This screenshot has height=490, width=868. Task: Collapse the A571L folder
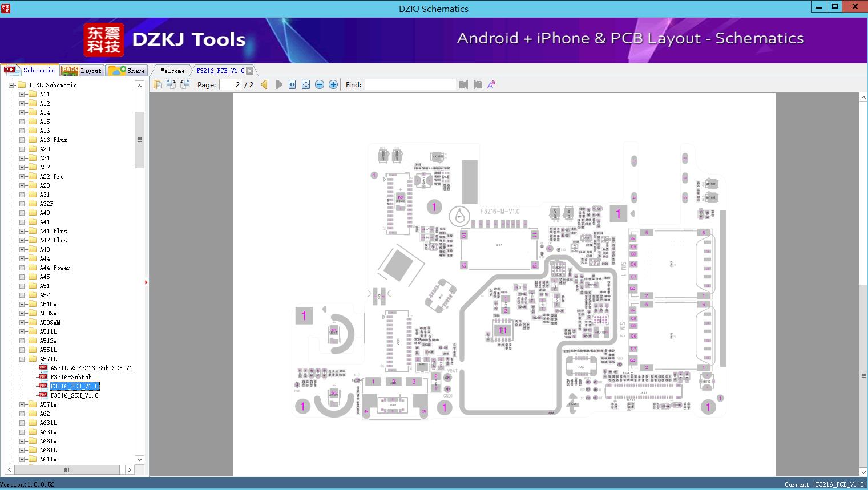pos(22,359)
